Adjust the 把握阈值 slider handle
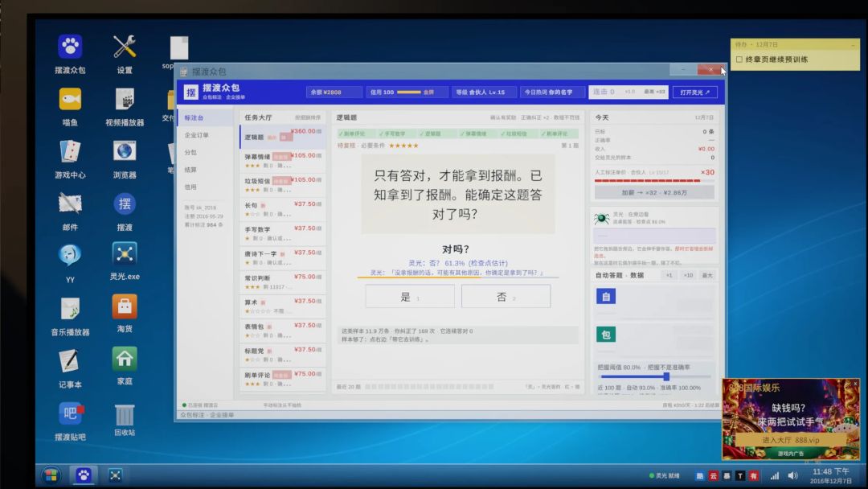This screenshot has height=489, width=868. [666, 376]
